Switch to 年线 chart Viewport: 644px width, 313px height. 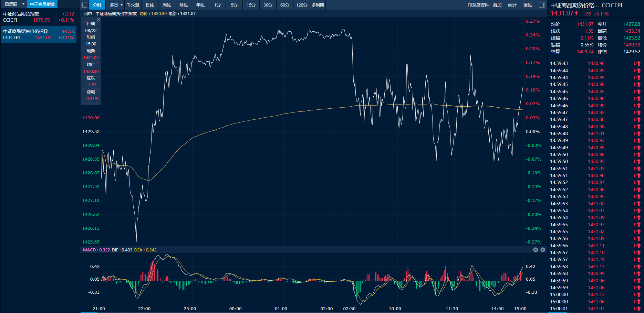[x=200, y=5]
